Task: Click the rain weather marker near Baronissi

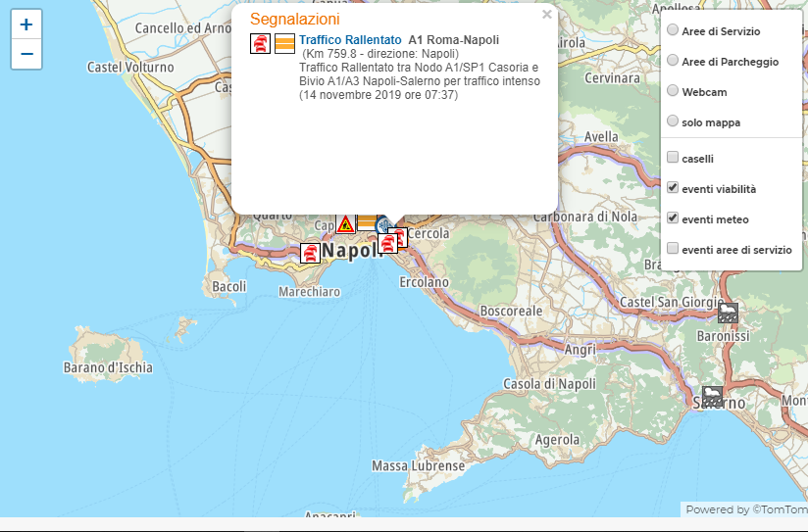Action: point(728,313)
